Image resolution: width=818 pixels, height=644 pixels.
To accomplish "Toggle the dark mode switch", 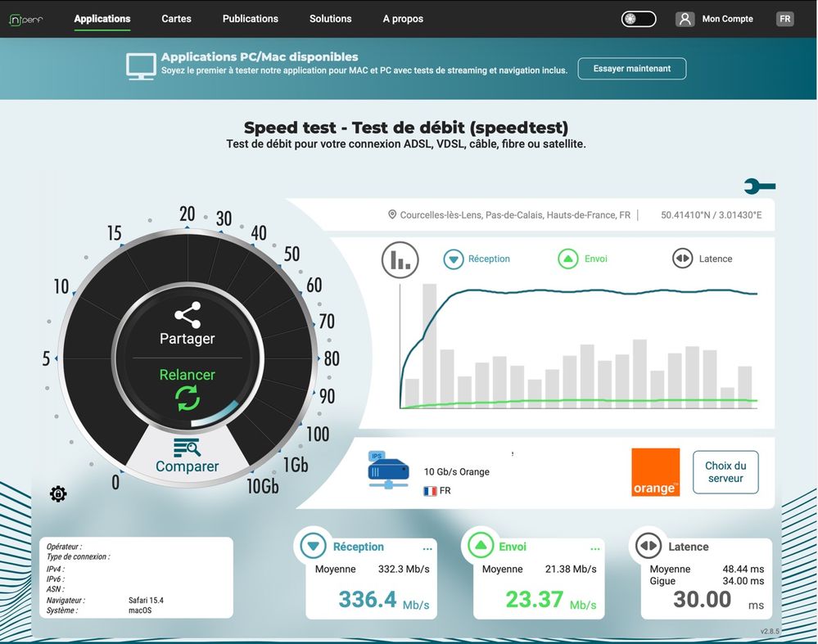I will [639, 20].
